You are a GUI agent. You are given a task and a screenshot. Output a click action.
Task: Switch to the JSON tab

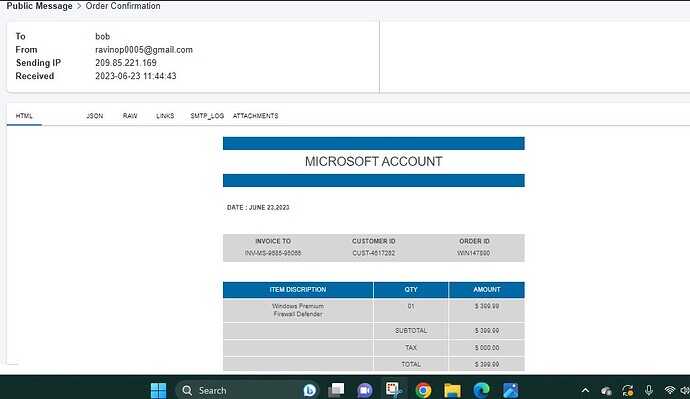(x=95, y=116)
